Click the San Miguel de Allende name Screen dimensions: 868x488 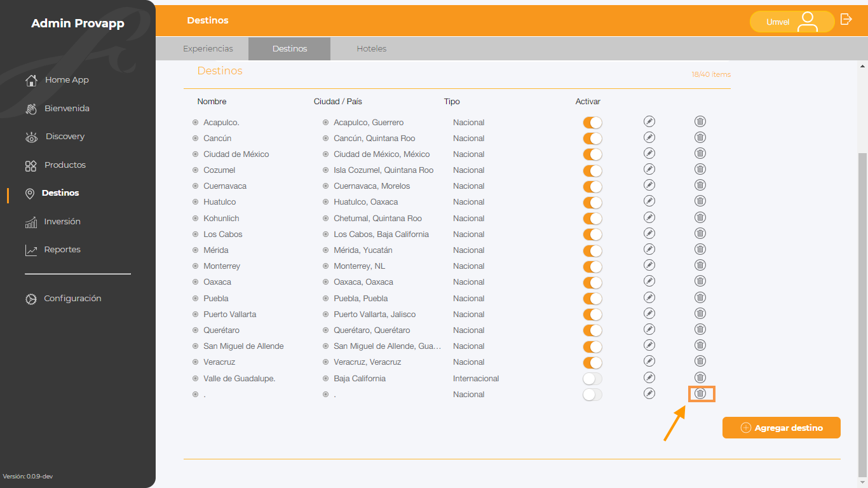pos(243,346)
